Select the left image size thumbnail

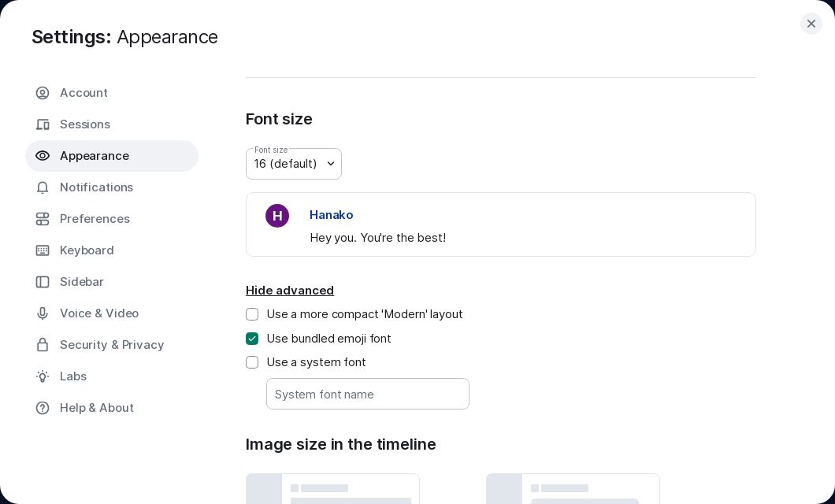pos(332,488)
